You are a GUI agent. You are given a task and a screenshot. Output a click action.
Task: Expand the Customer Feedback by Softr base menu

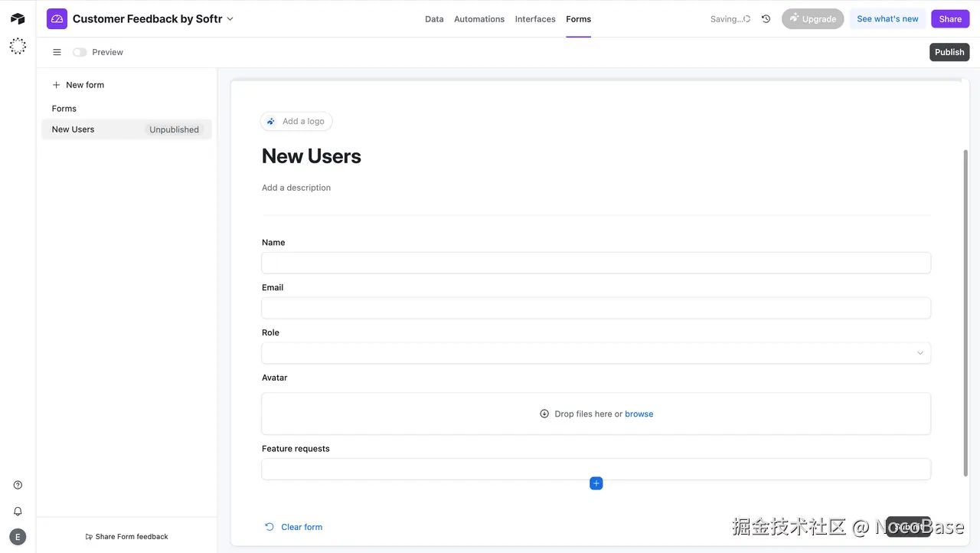pyautogui.click(x=230, y=18)
